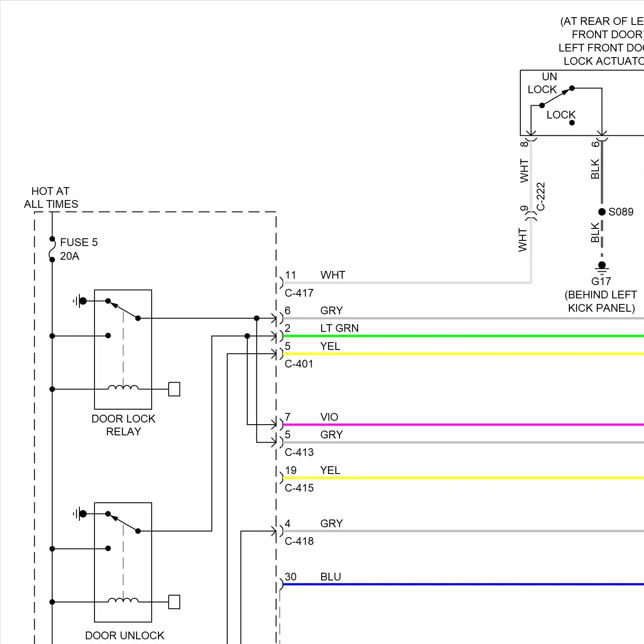
Task: Click the BLK label below S089
Action: (595, 232)
